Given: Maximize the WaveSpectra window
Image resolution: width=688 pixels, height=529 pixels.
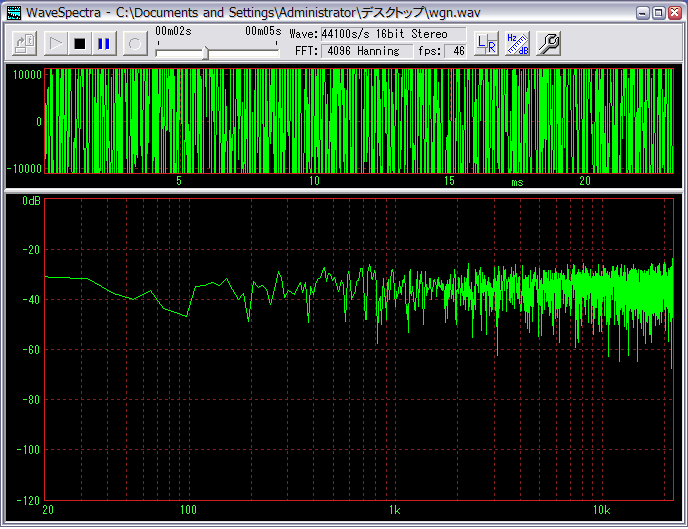Looking at the screenshot, I should coord(659,13).
